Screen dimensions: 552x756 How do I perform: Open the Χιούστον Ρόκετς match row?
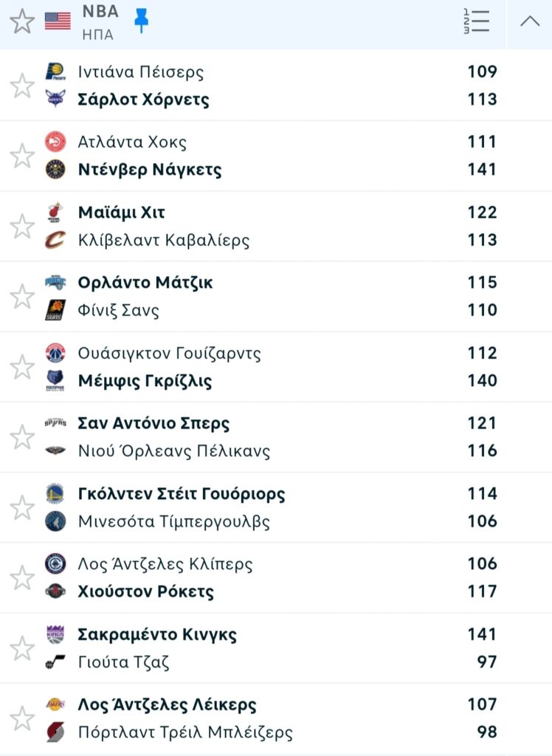tap(146, 592)
